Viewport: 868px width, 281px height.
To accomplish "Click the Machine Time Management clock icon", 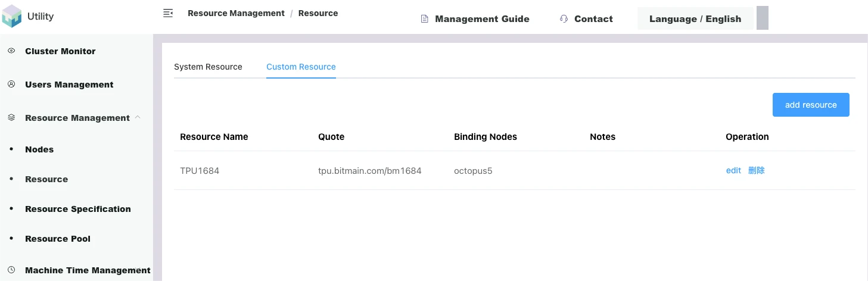I will pyautogui.click(x=11, y=270).
